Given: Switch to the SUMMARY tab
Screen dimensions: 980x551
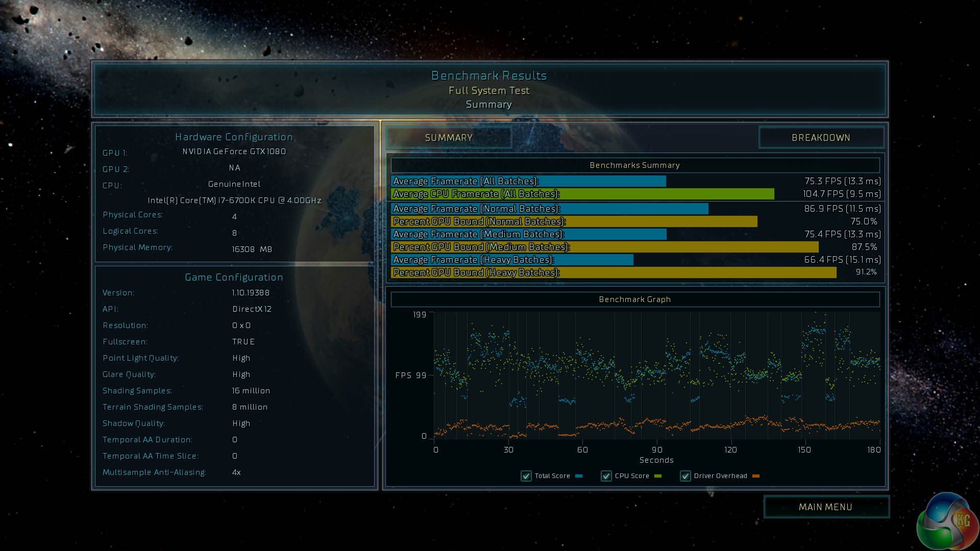Looking at the screenshot, I should [x=449, y=138].
